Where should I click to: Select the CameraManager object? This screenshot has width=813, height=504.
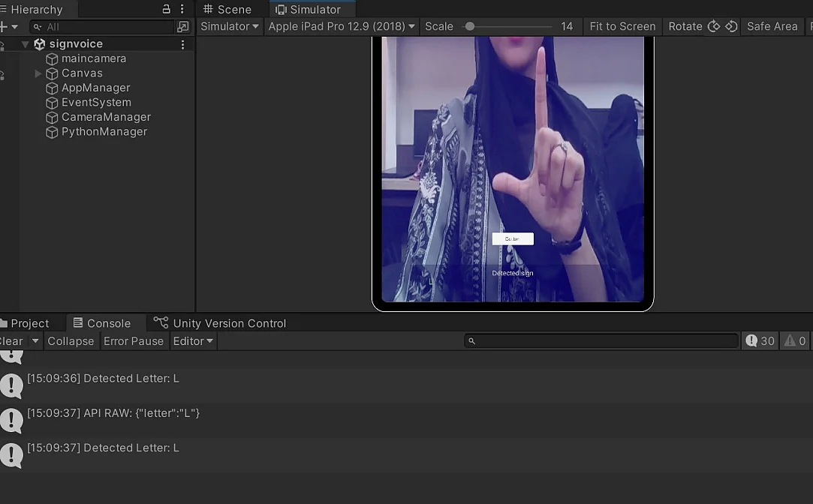[x=106, y=117]
